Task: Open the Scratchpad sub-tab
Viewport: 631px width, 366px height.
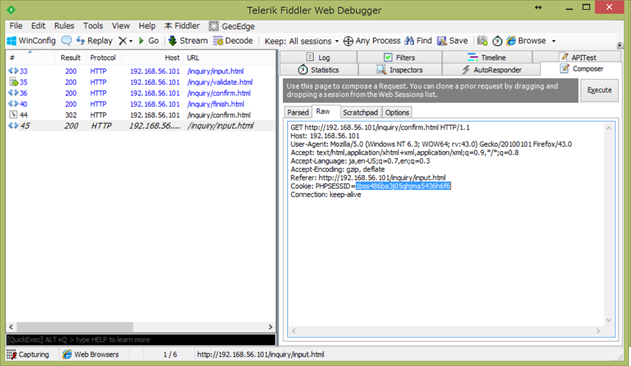Action: pyautogui.click(x=360, y=112)
